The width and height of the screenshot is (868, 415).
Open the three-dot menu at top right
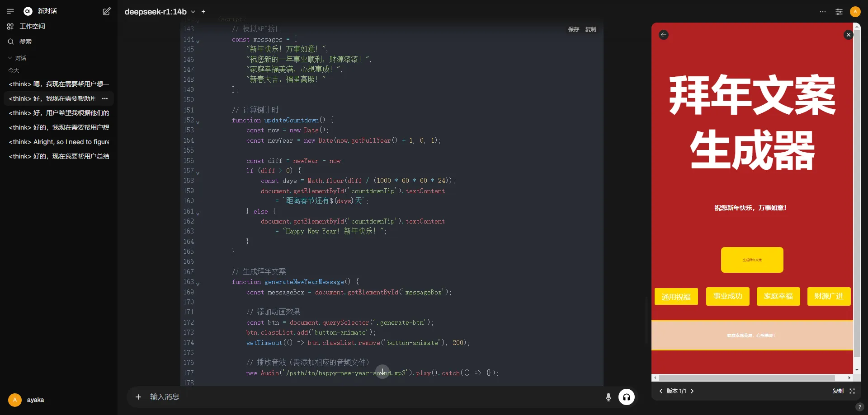(823, 12)
